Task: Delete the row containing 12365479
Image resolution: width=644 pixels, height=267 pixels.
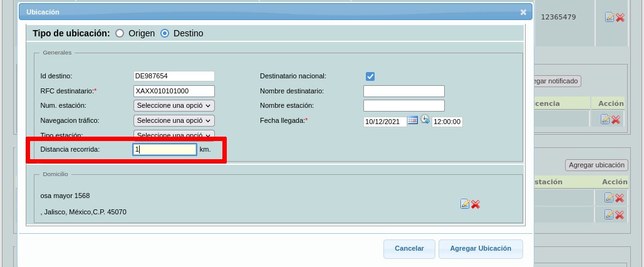Action: [x=620, y=18]
